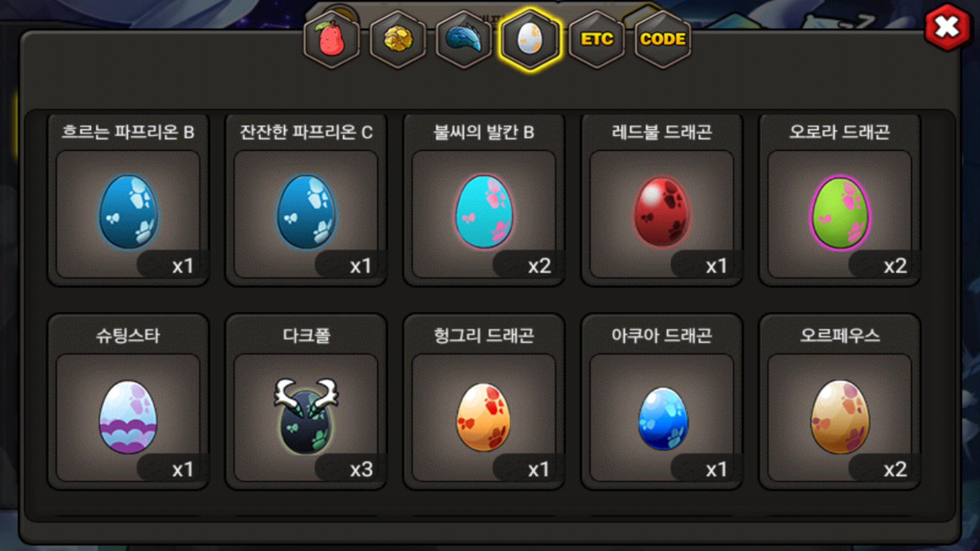This screenshot has width=980, height=551.
Task: Open the blue dragon scale tab
Action: coord(464,39)
